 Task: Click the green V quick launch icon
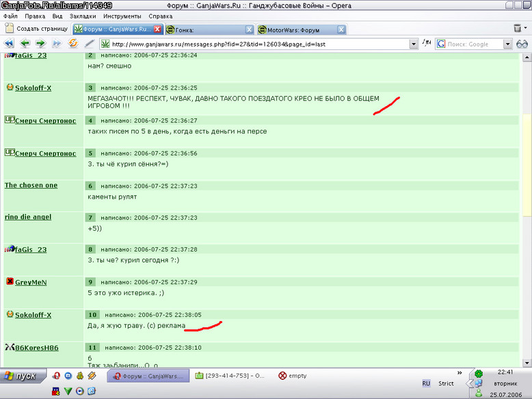tap(68, 391)
